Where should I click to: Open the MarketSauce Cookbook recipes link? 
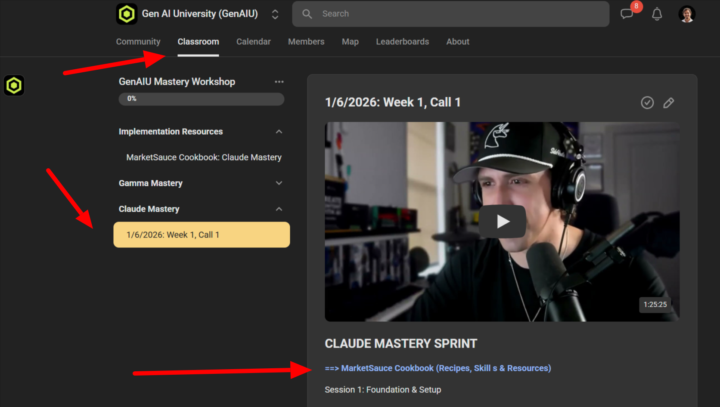[x=438, y=368]
